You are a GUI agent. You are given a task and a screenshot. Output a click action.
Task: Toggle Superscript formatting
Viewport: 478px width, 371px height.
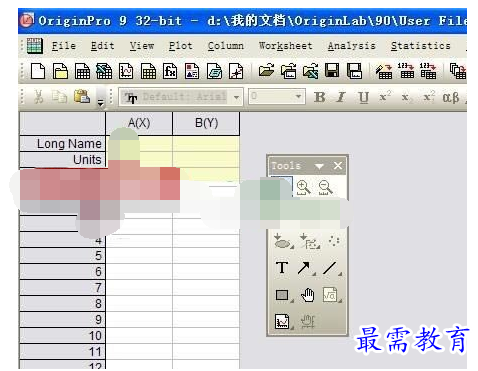[385, 97]
